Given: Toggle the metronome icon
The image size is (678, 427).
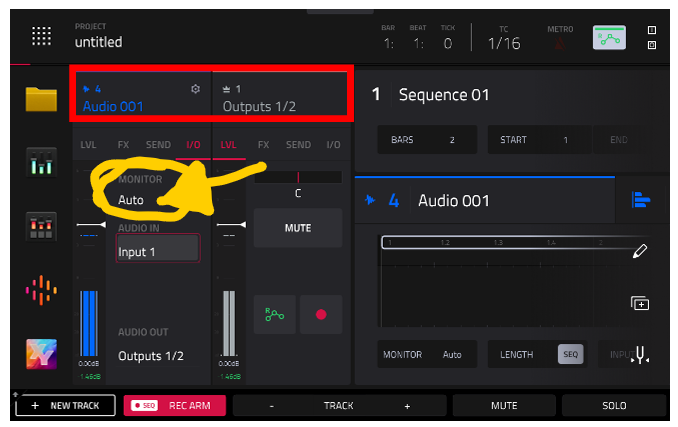Looking at the screenshot, I should click(560, 43).
